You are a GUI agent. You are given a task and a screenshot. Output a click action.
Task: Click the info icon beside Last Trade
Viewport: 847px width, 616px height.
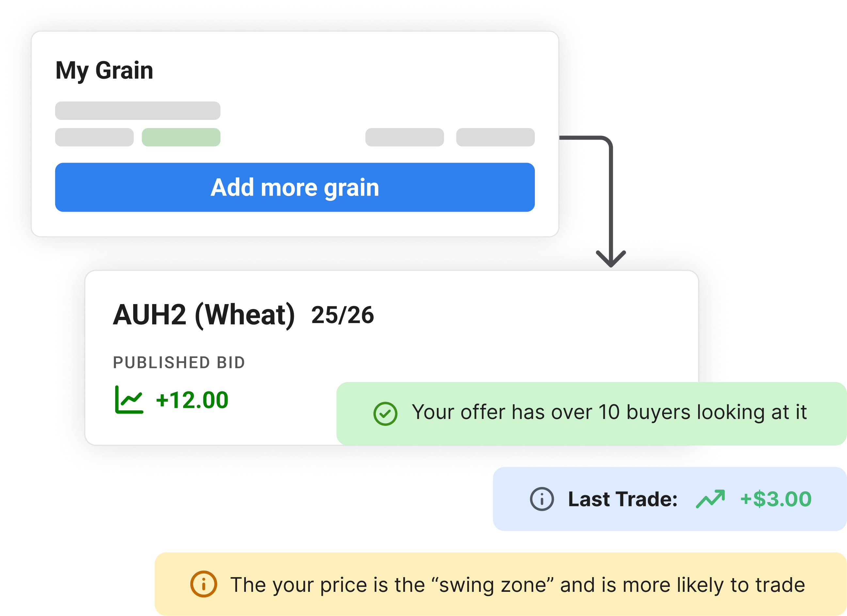541,499
